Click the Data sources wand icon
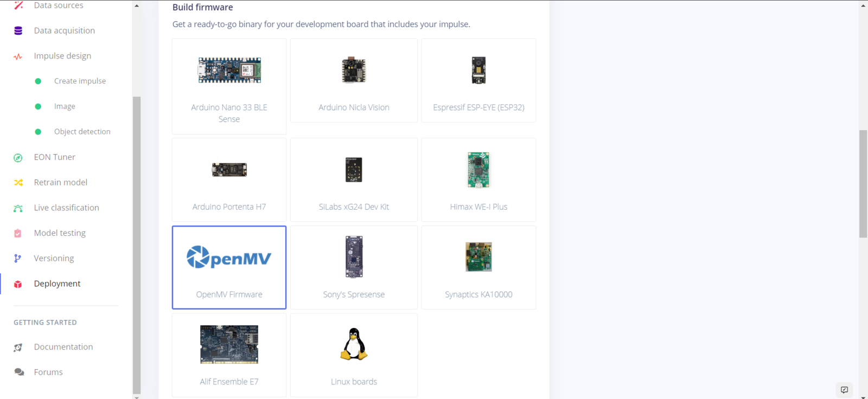 tap(18, 5)
